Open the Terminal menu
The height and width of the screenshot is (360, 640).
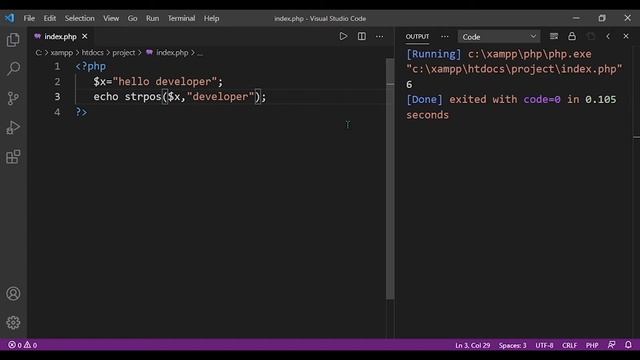[x=181, y=18]
